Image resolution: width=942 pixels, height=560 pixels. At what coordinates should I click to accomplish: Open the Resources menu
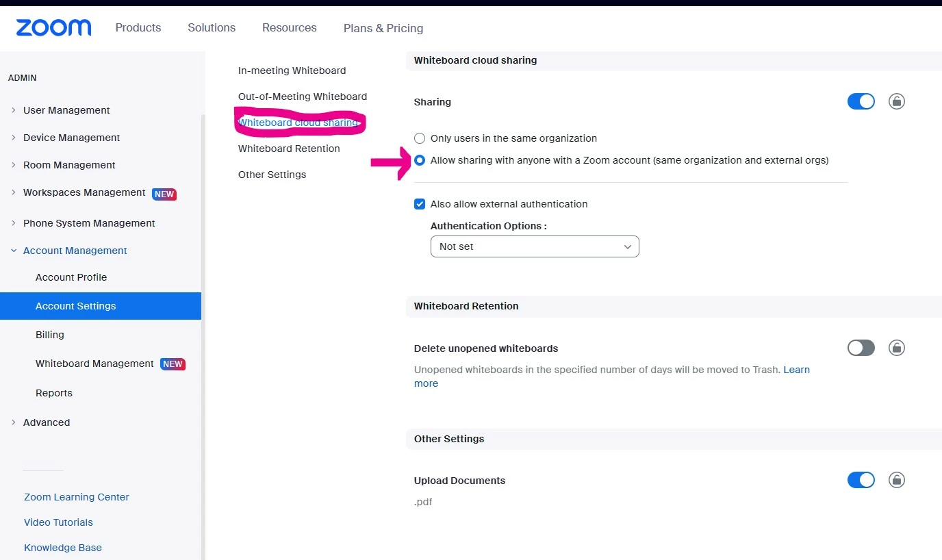tap(290, 27)
